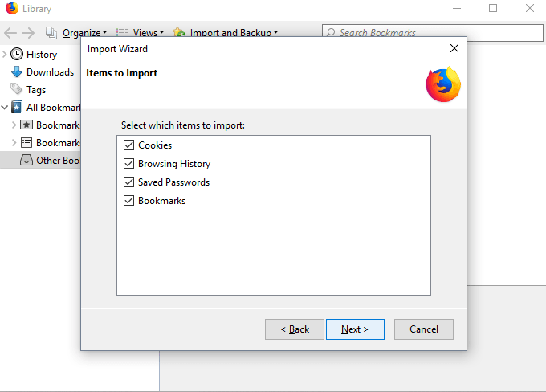Image resolution: width=546 pixels, height=392 pixels.
Task: Open the Views menu
Action: click(140, 33)
